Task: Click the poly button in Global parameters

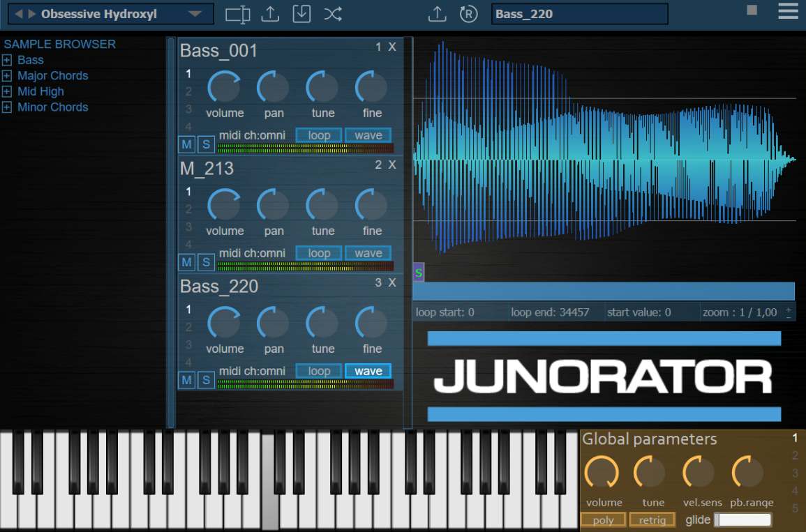Action: 603,519
